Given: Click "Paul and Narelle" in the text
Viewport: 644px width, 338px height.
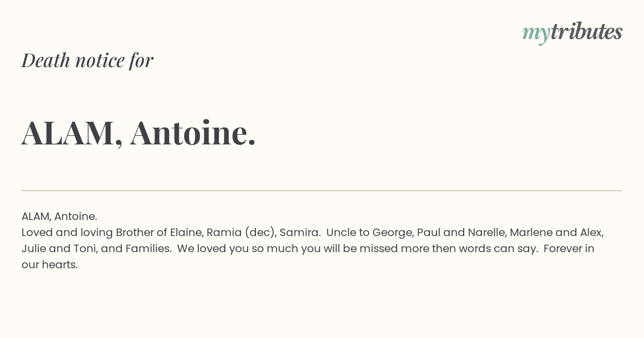Looking at the screenshot, I should tap(460, 232).
